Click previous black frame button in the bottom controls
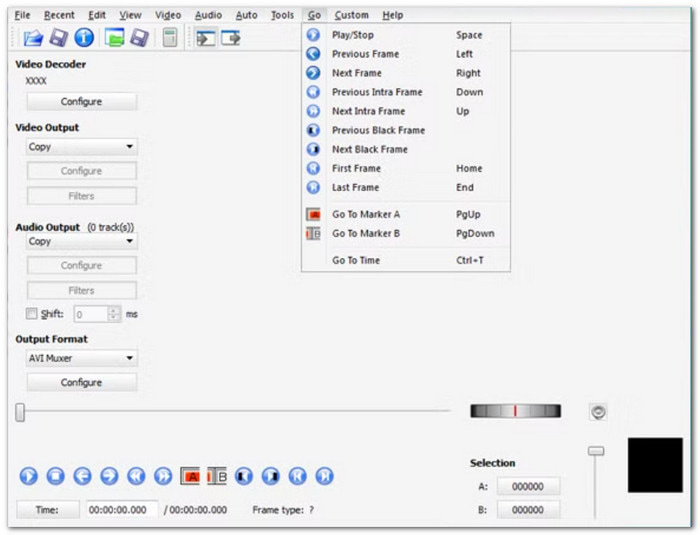Image resolution: width=700 pixels, height=535 pixels. (244, 476)
